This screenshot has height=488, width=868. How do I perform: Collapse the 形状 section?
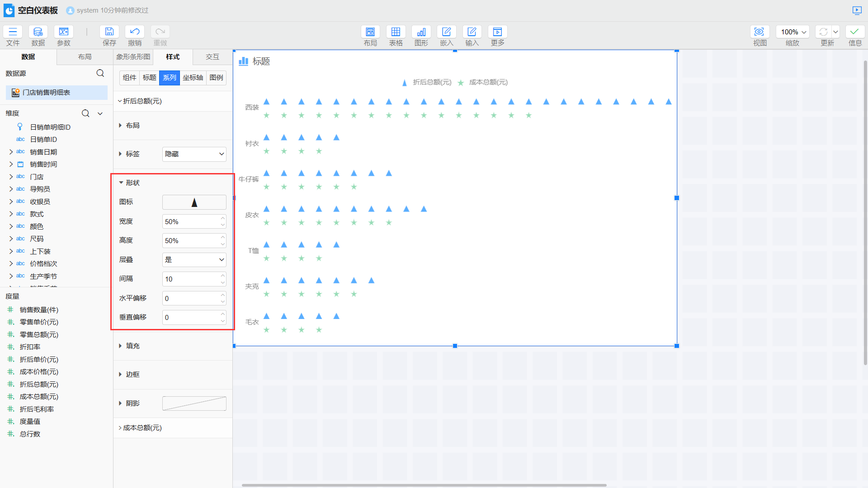coord(132,183)
